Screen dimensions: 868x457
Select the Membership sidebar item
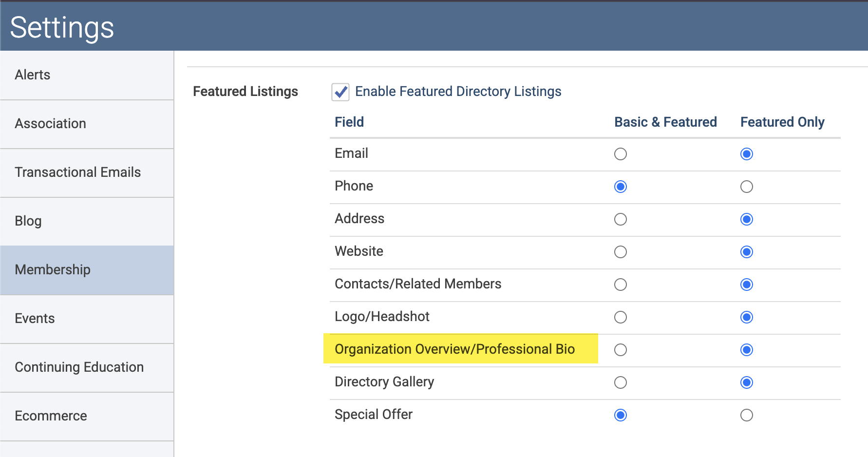[87, 270]
